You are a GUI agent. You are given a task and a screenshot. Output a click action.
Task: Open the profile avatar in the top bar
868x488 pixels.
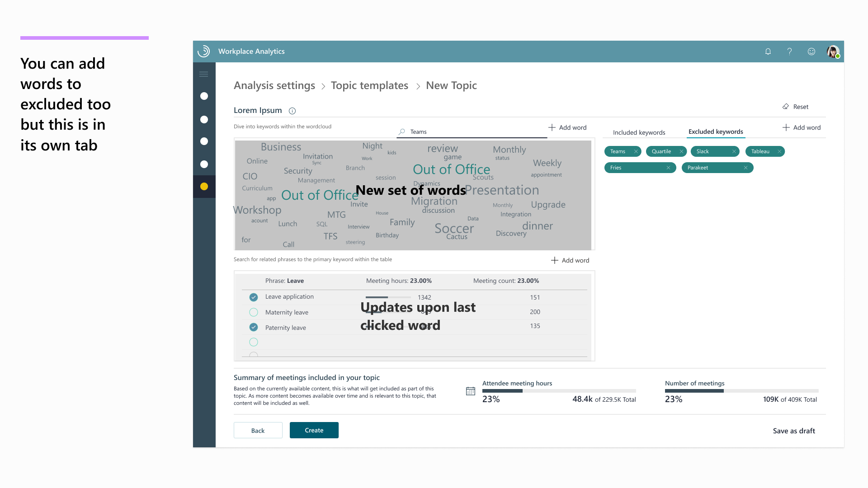pos(832,52)
